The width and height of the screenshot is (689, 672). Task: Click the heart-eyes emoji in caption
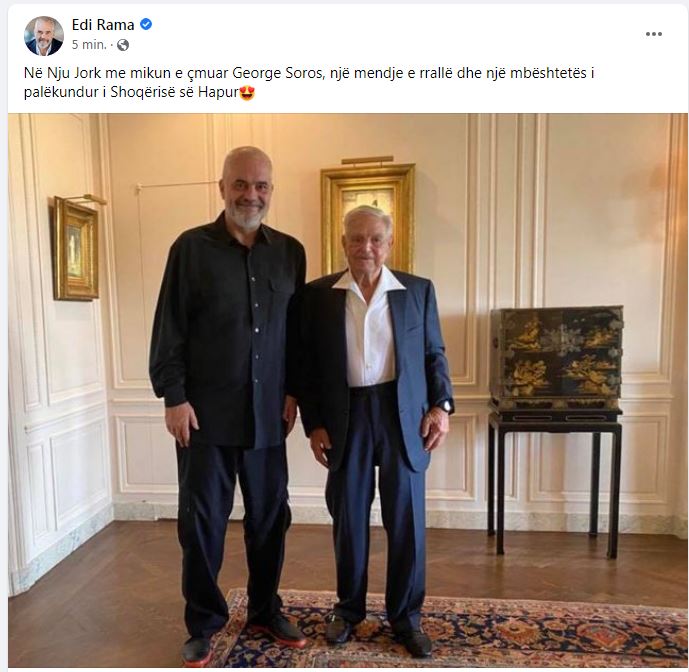pos(247,93)
